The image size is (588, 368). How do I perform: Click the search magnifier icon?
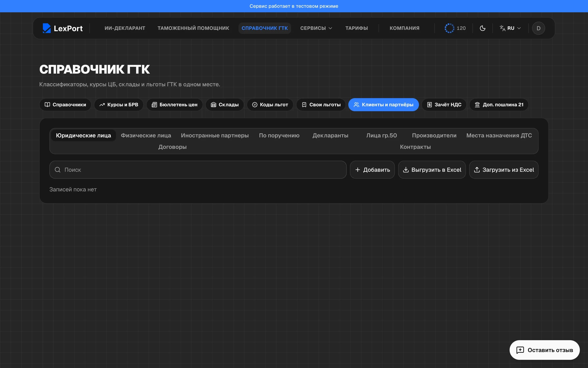[x=58, y=170]
